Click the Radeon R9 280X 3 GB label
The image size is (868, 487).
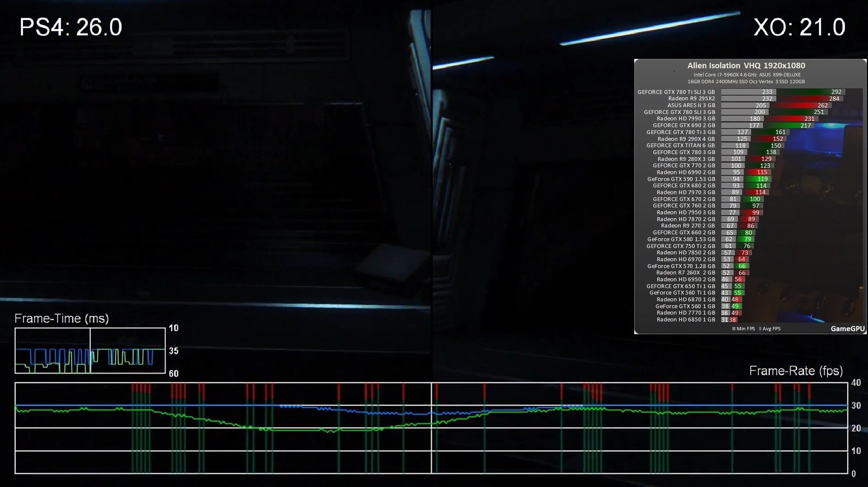pos(686,159)
